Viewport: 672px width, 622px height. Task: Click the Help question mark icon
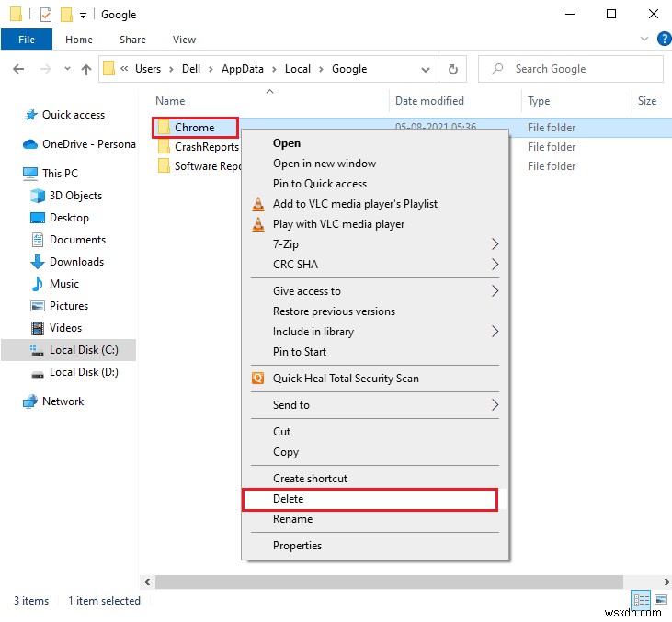point(664,39)
